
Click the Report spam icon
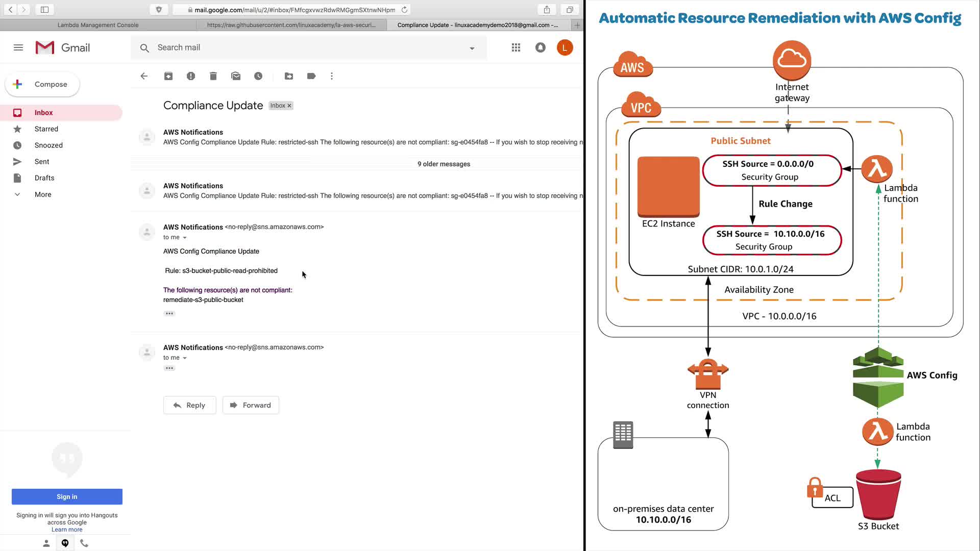tap(191, 76)
